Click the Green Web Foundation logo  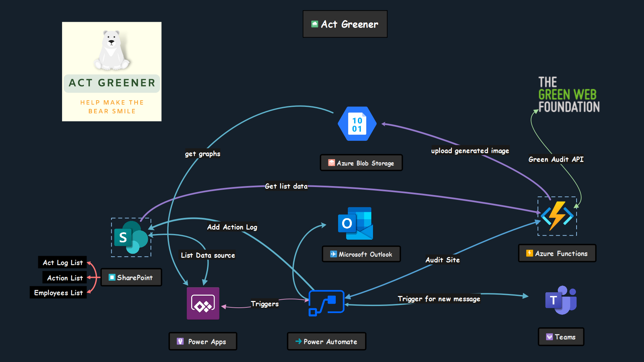point(569,95)
